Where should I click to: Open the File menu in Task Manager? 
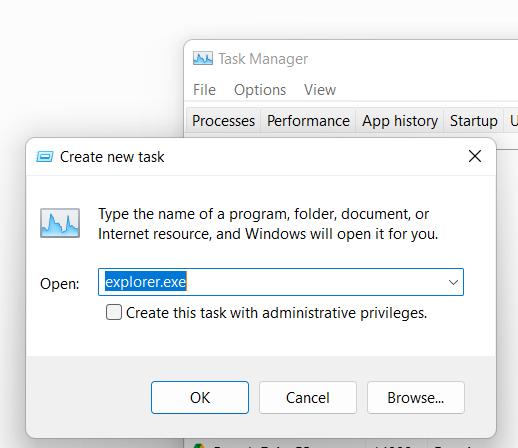204,90
